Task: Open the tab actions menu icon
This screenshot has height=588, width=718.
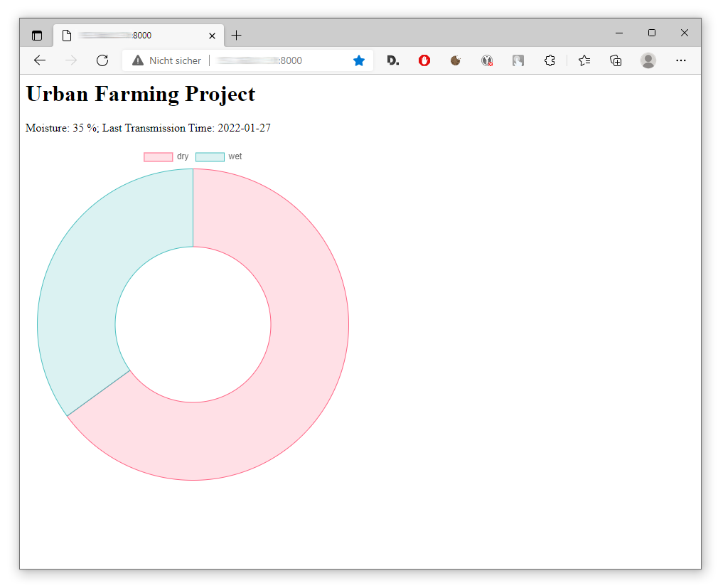Action: point(37,36)
